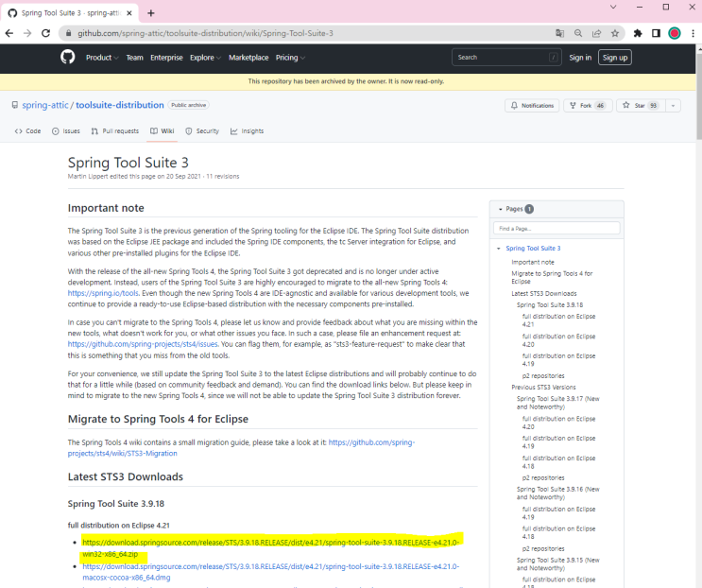Screen dimensions: 702x588
Task: Click the GitHub logo icon
Action: point(67,57)
